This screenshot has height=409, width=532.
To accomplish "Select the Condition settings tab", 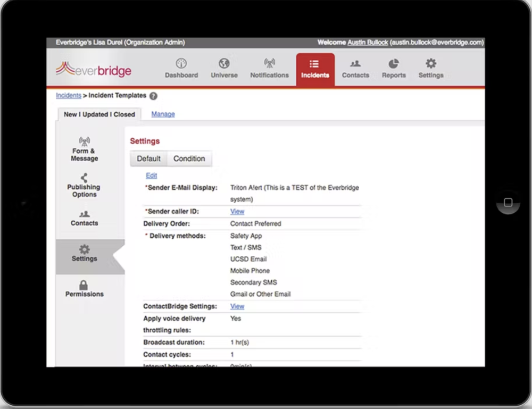I will [189, 158].
